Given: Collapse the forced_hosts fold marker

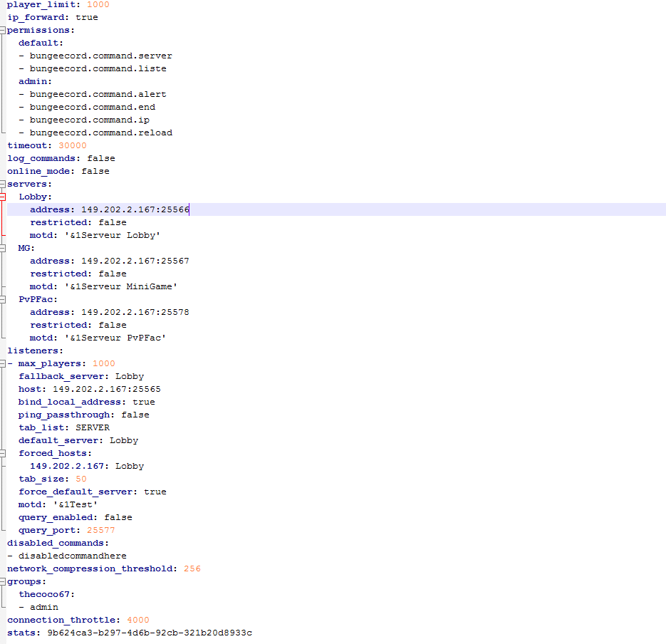Looking at the screenshot, I should point(3,453).
